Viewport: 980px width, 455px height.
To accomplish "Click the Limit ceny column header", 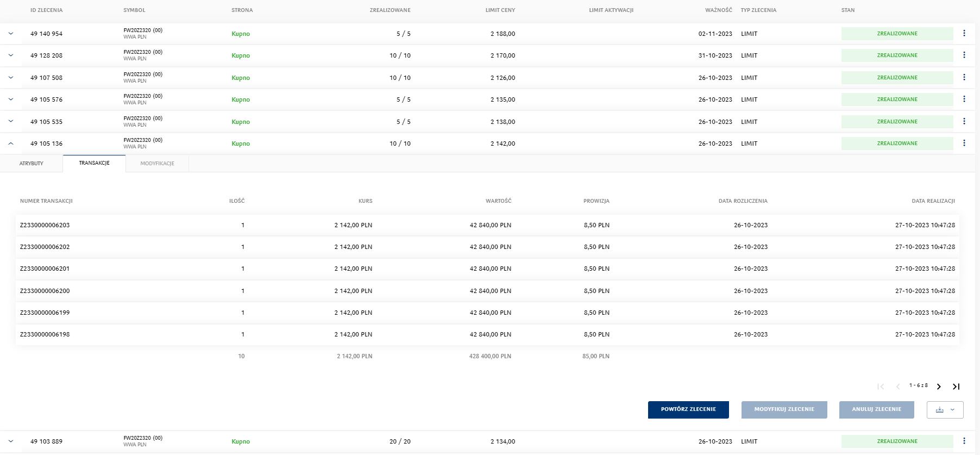I will [500, 10].
